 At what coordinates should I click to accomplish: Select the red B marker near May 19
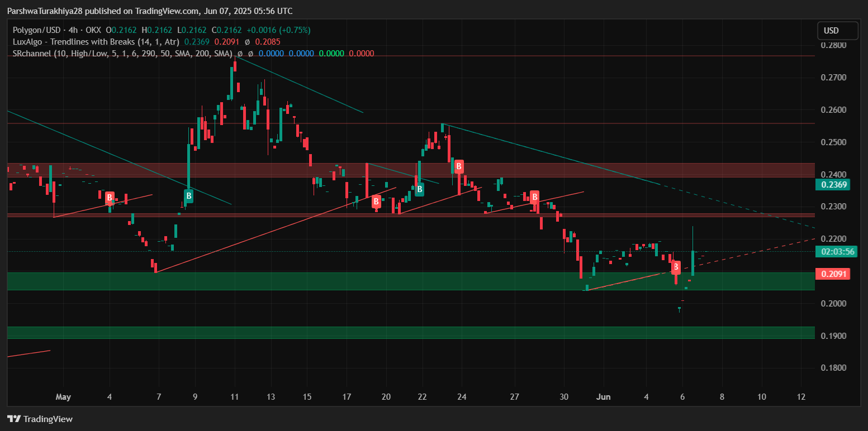coord(376,201)
